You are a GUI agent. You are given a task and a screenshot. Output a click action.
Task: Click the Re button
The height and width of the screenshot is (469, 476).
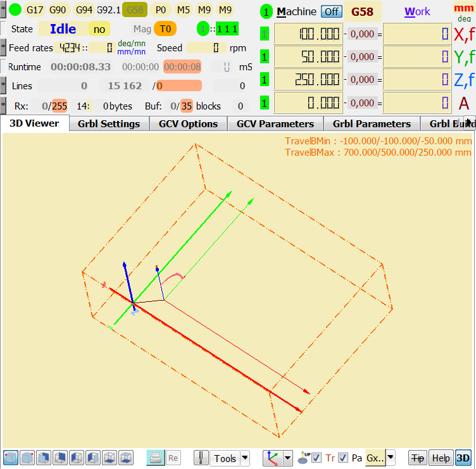click(x=173, y=458)
